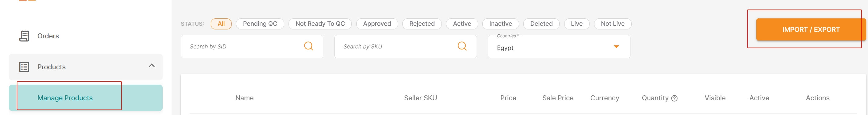The width and height of the screenshot is (868, 115).
Task: Click the IMPORT / EXPORT button
Action: coord(811,29)
